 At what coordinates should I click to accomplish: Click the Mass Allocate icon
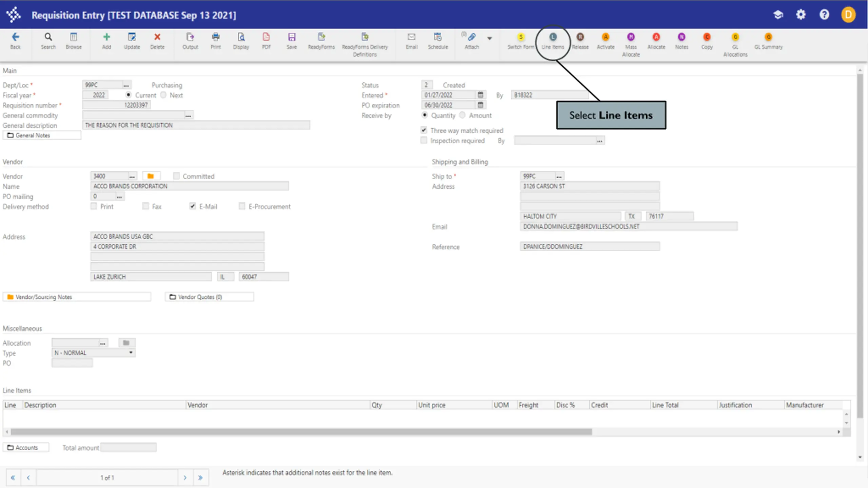(631, 45)
